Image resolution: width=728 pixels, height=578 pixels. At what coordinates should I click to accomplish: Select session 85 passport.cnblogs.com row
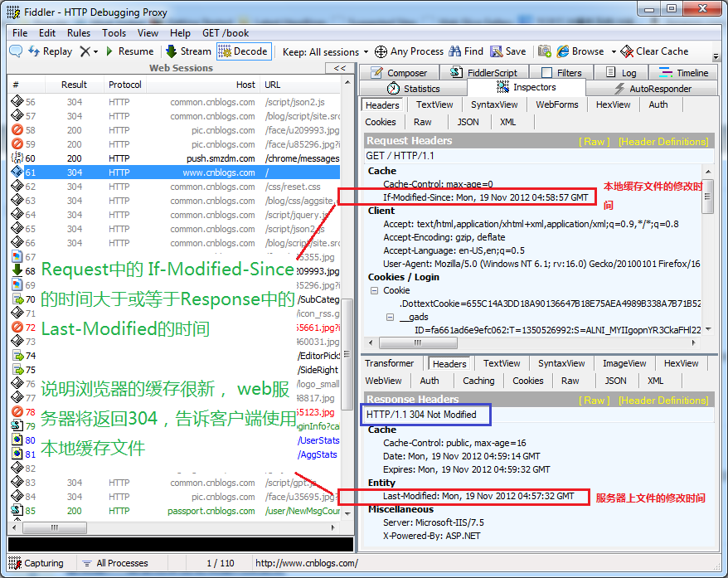[x=174, y=511]
